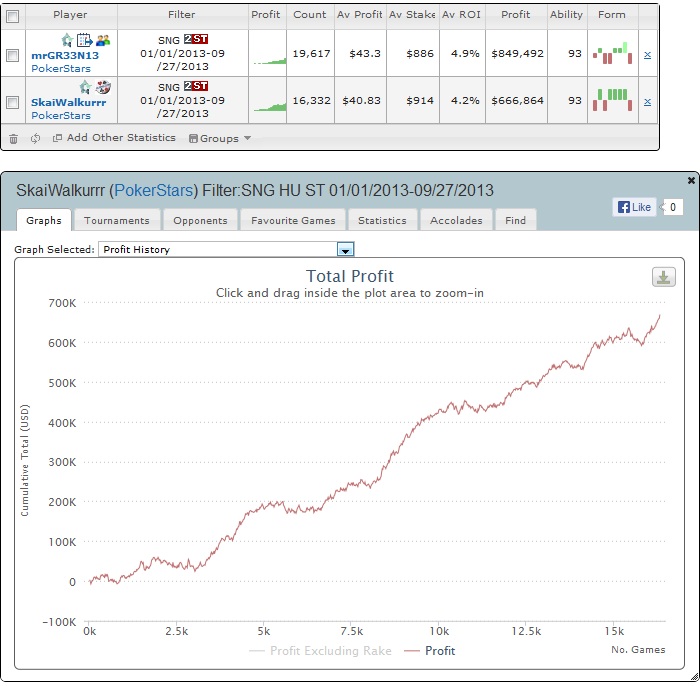Remove the SkaiWalkurrr row with its x
The width and height of the screenshot is (700, 686).
(x=647, y=102)
